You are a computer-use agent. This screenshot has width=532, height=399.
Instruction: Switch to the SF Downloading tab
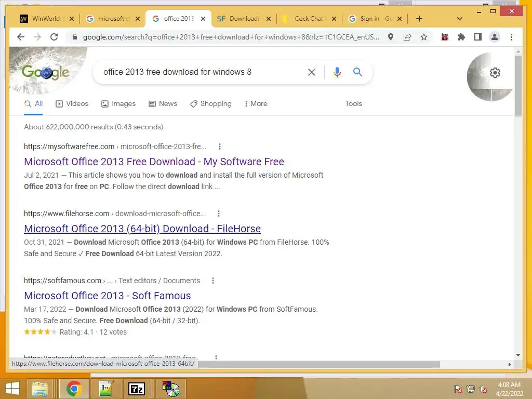(x=244, y=19)
